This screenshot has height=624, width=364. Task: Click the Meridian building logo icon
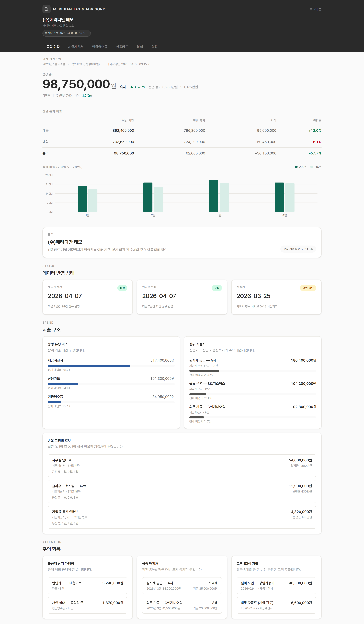tap(46, 9)
